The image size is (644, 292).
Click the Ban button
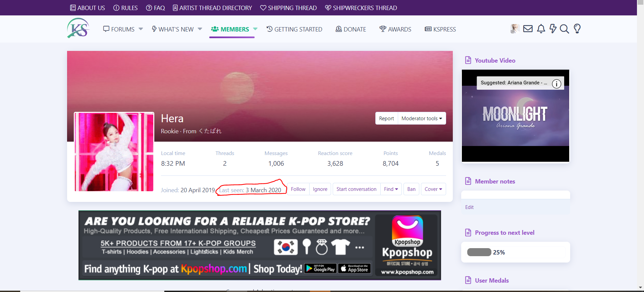click(x=411, y=189)
